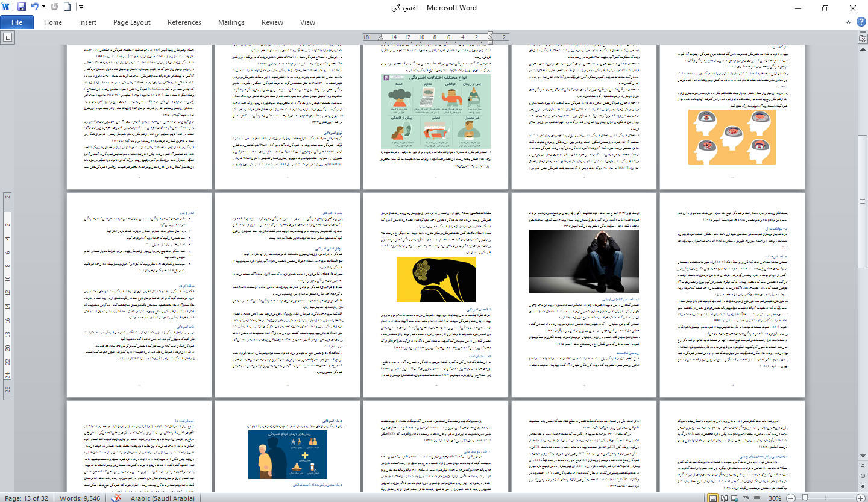Click the Undo arrow icon
The image size is (868, 502).
pos(34,8)
